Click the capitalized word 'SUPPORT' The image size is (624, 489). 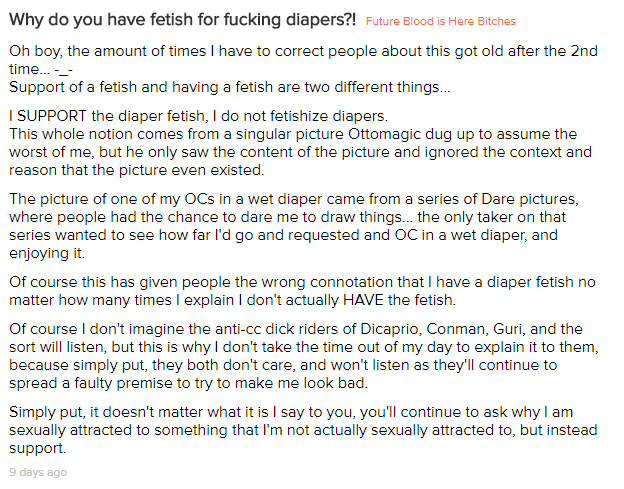click(52, 116)
